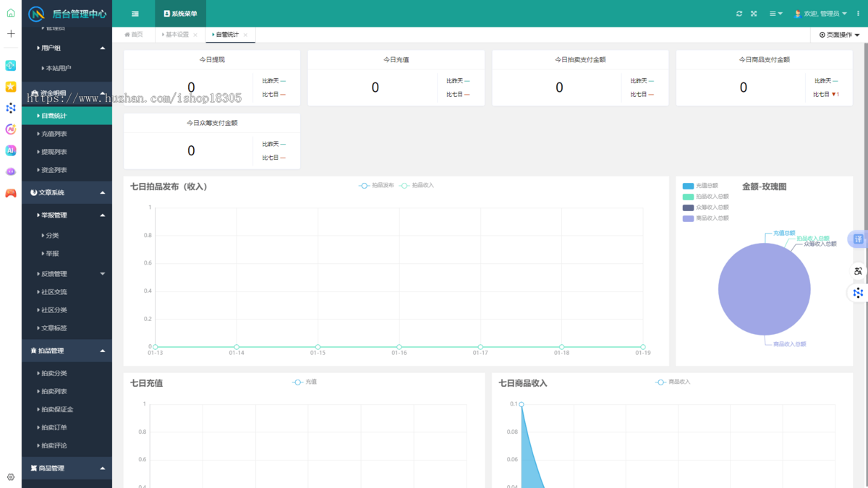
Task: Click the floating blue network dots icon
Action: tap(858, 293)
